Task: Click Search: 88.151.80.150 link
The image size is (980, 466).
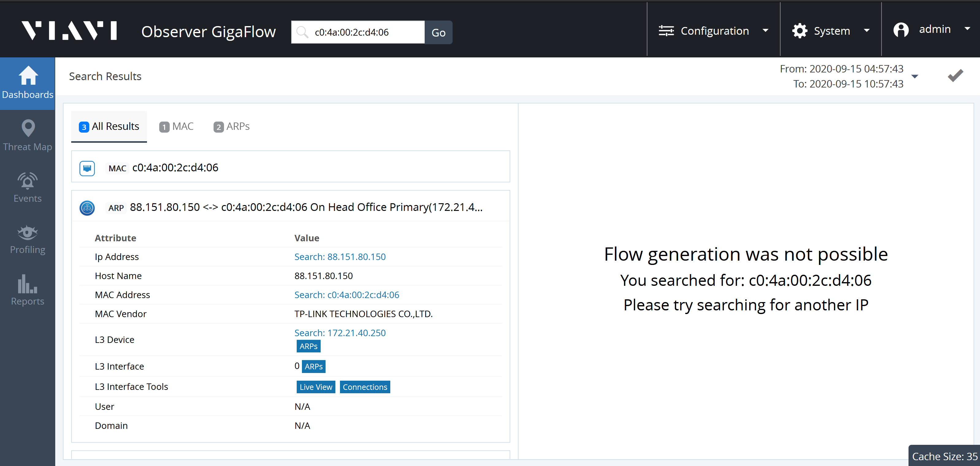Action: click(340, 257)
